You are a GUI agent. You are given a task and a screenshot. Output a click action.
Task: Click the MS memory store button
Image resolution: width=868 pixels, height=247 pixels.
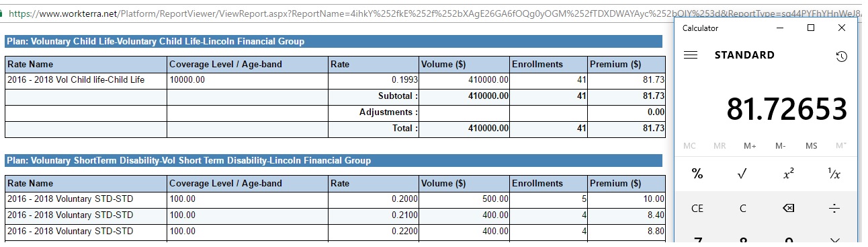(x=811, y=145)
